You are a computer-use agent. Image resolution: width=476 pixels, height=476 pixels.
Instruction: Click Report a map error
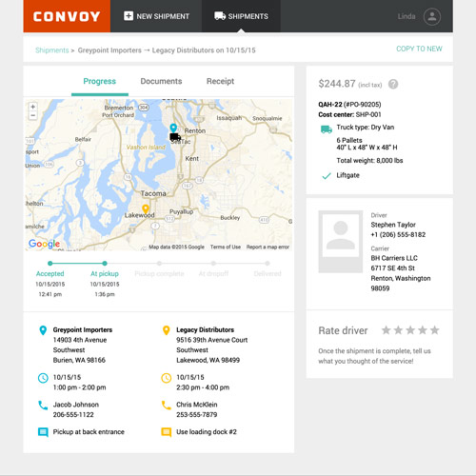[x=268, y=247]
